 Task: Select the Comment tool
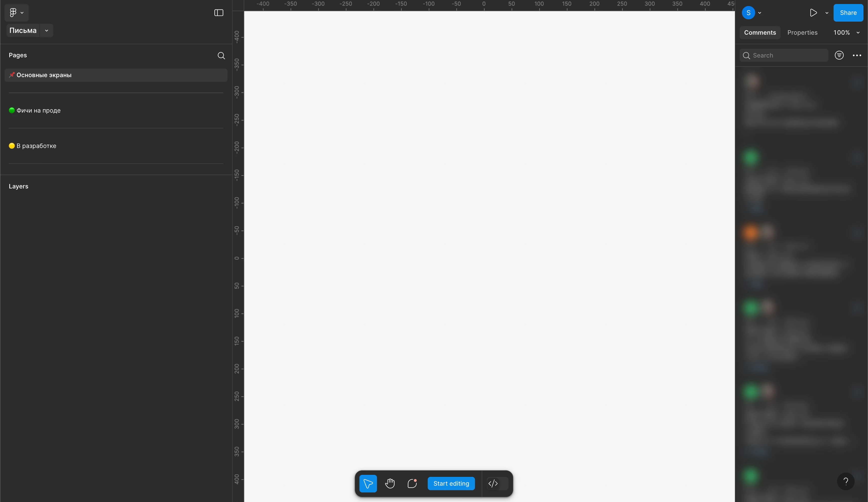(412, 483)
